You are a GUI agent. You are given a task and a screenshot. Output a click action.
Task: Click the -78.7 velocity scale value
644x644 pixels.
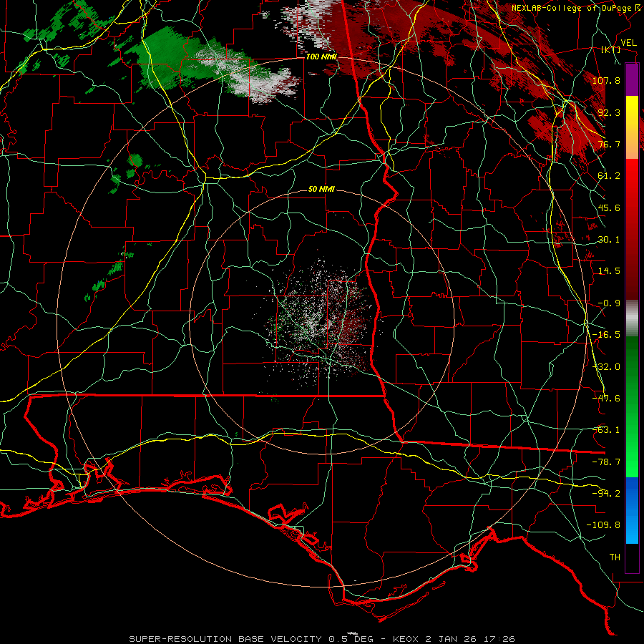pyautogui.click(x=606, y=462)
